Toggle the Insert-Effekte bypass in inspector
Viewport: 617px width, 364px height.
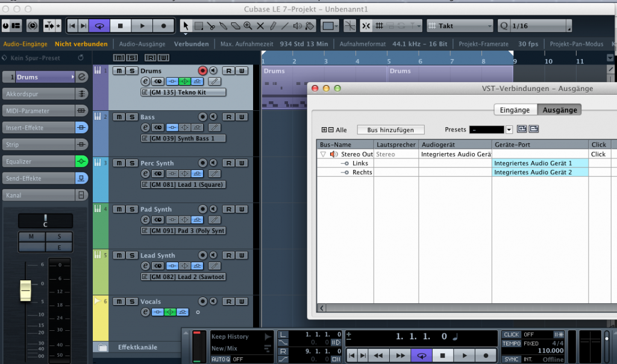point(81,128)
